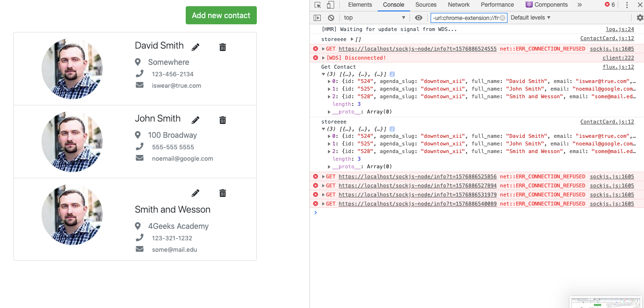Viewport: 644px width, 308px height.
Task: Show more DevTools tabs chevron
Action: tap(580, 5)
